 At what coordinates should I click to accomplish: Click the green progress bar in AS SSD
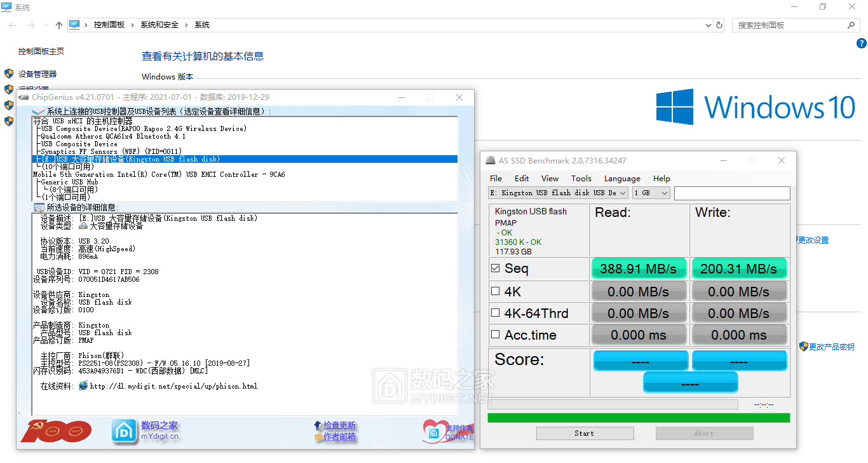[639, 418]
